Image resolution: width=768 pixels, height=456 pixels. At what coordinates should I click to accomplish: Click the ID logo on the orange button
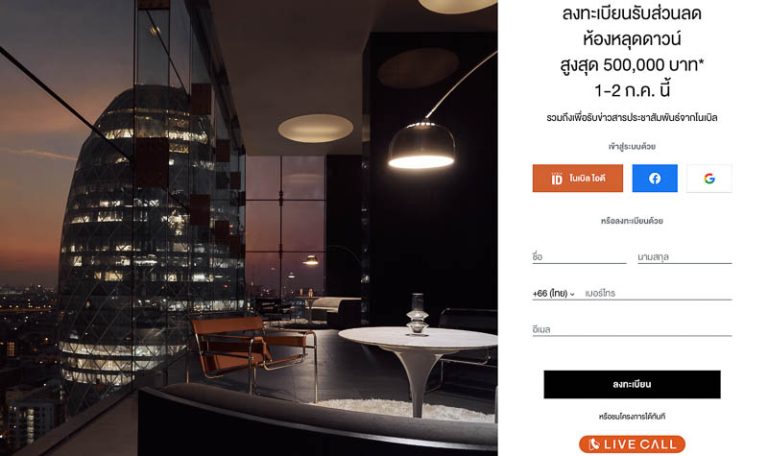pos(556,178)
